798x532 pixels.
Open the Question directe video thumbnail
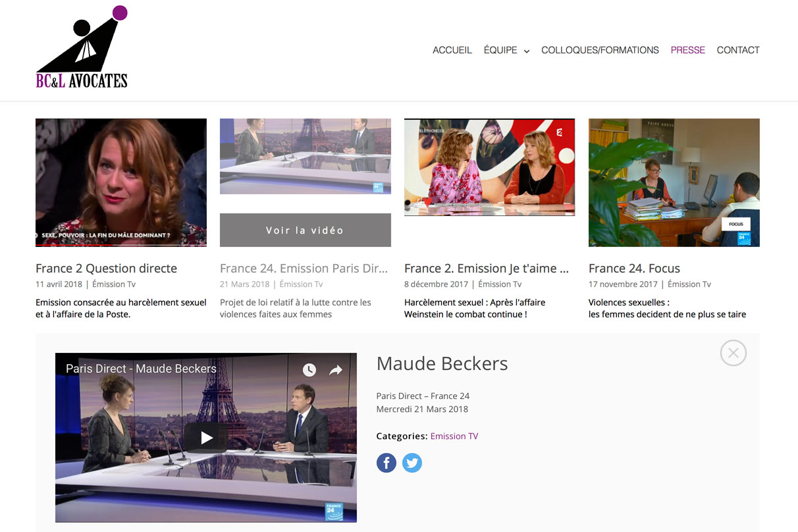pyautogui.click(x=121, y=182)
